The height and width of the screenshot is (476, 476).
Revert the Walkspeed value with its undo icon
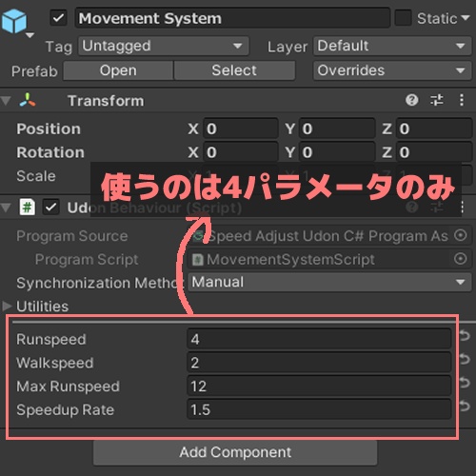click(x=465, y=359)
